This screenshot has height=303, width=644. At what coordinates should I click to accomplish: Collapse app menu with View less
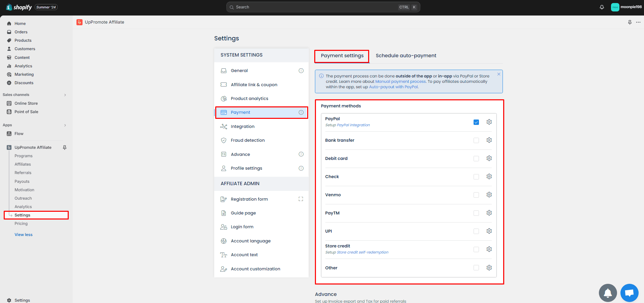24,235
